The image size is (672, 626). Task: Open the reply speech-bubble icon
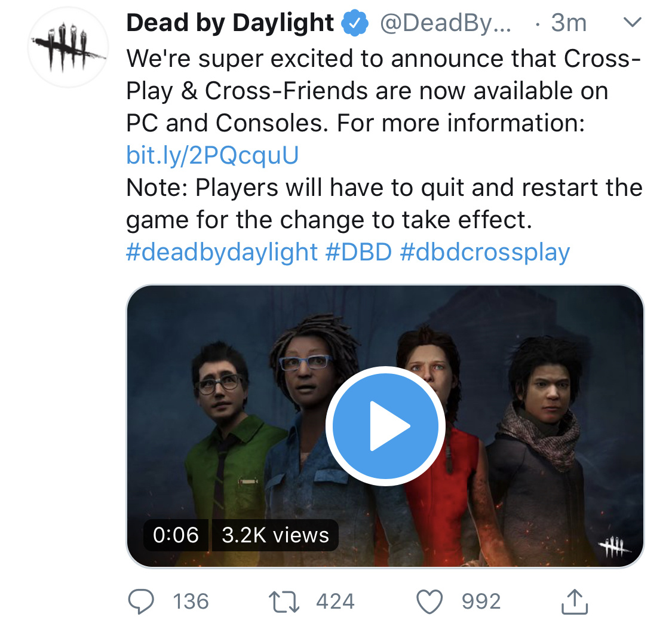141,602
